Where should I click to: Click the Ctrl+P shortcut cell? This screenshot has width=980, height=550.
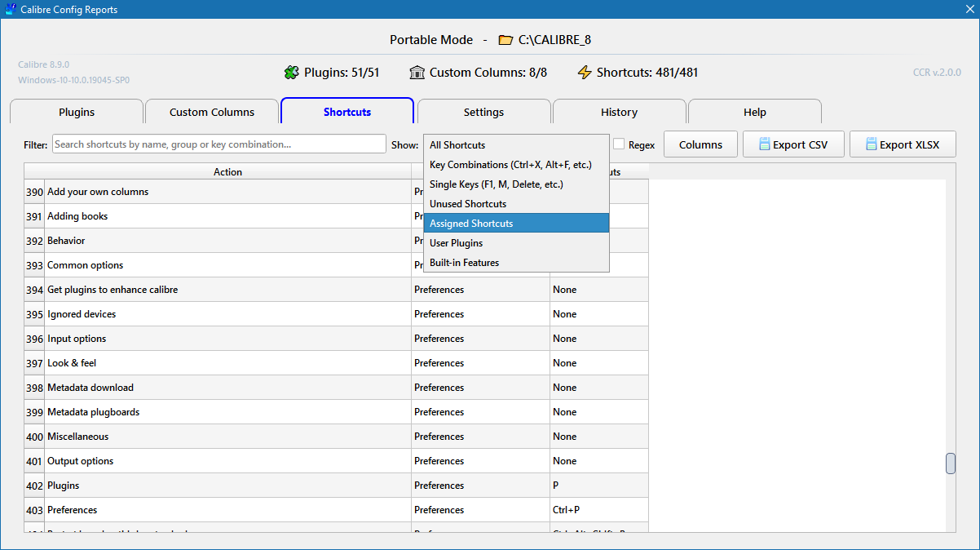[599, 510]
